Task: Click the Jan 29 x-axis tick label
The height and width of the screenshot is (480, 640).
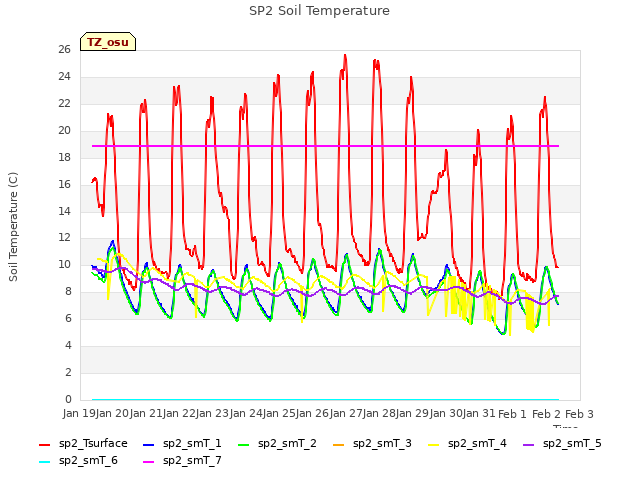Action: 413,414
